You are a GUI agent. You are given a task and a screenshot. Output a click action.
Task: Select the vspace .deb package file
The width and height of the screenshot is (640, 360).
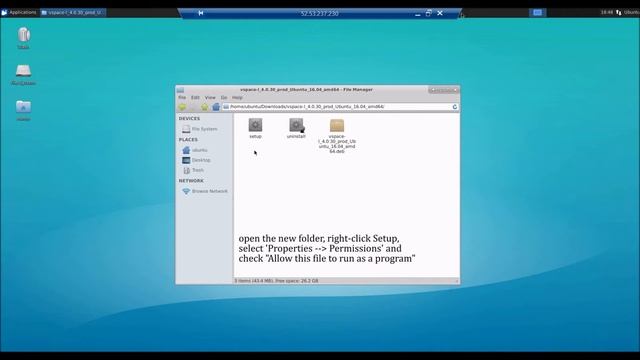pyautogui.click(x=337, y=125)
